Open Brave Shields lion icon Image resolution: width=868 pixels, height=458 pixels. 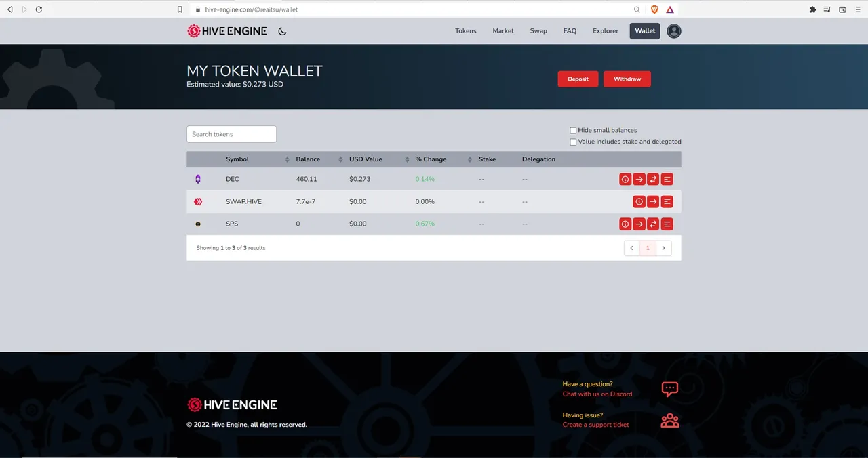click(654, 9)
